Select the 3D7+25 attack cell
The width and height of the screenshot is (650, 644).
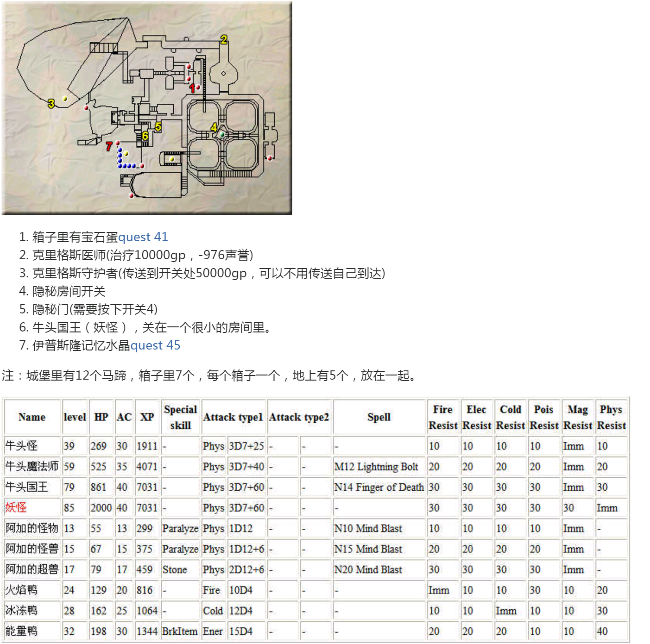coord(246,446)
